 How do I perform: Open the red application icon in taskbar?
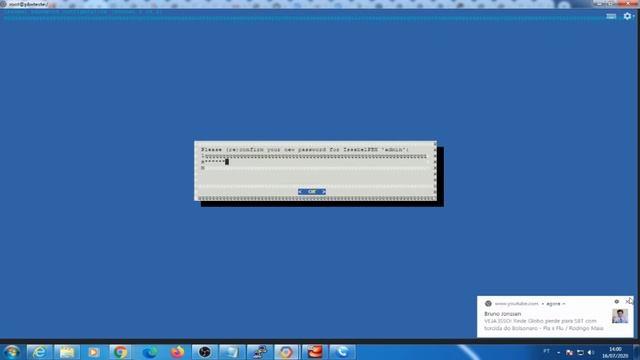(315, 352)
